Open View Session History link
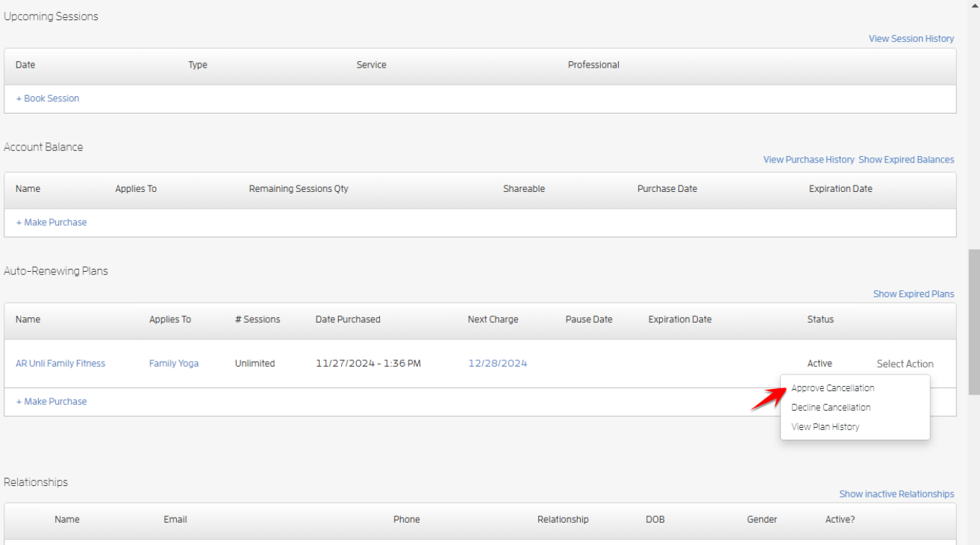The image size is (980, 545). coord(911,39)
